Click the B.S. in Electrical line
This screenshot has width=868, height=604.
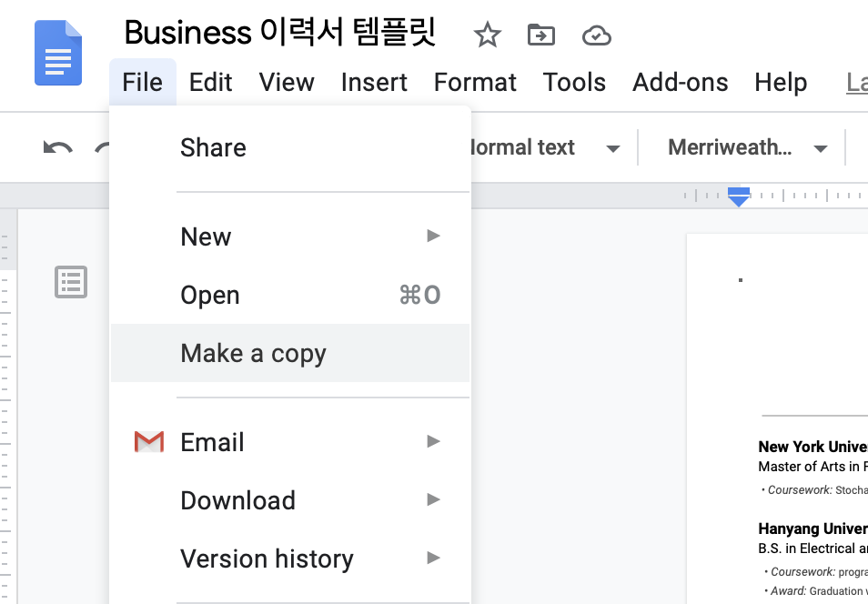click(x=812, y=549)
